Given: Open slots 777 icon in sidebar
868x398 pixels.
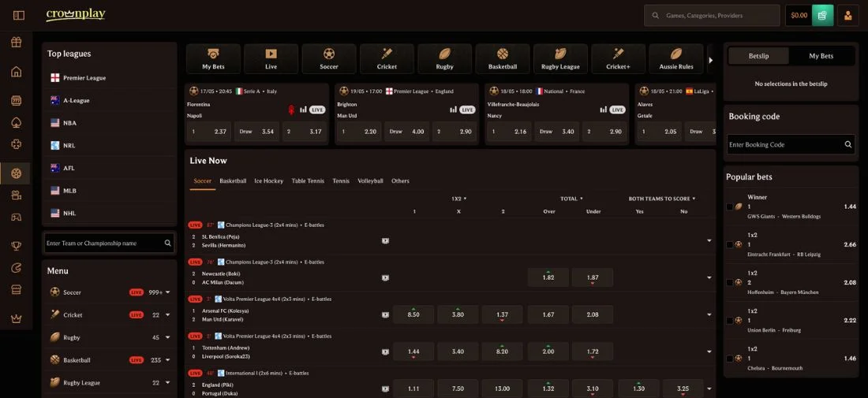Looking at the screenshot, I should coord(16,100).
